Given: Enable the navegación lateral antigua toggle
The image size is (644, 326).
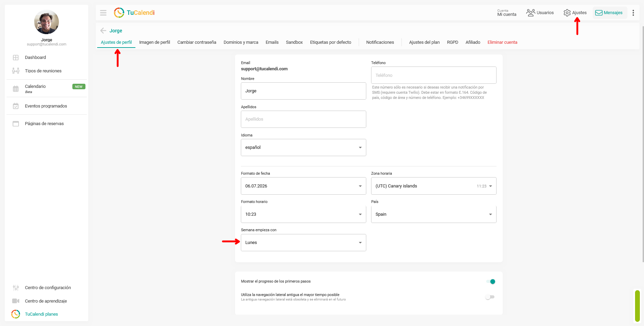Looking at the screenshot, I should 490,297.
